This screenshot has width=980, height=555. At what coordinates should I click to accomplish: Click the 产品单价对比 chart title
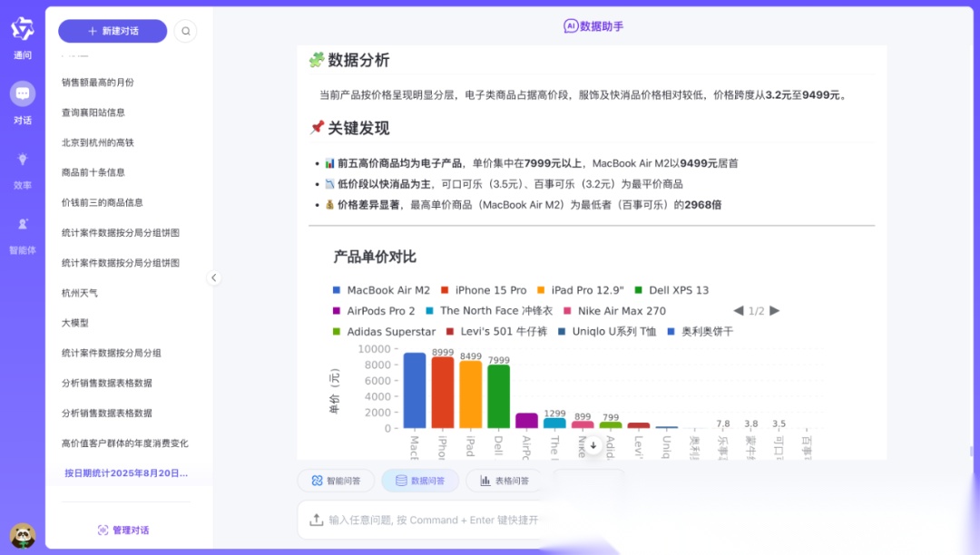[375, 257]
